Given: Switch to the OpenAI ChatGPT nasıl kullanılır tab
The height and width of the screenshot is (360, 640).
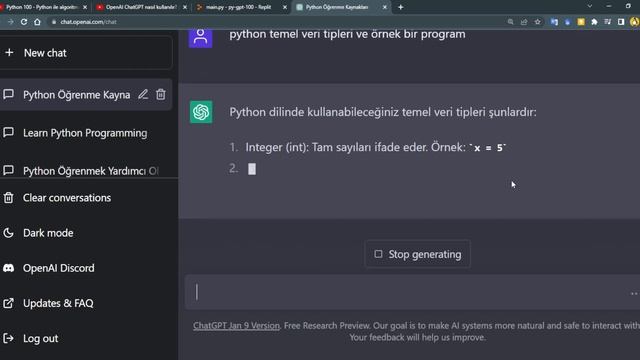Looking at the screenshot, I should coord(140,7).
